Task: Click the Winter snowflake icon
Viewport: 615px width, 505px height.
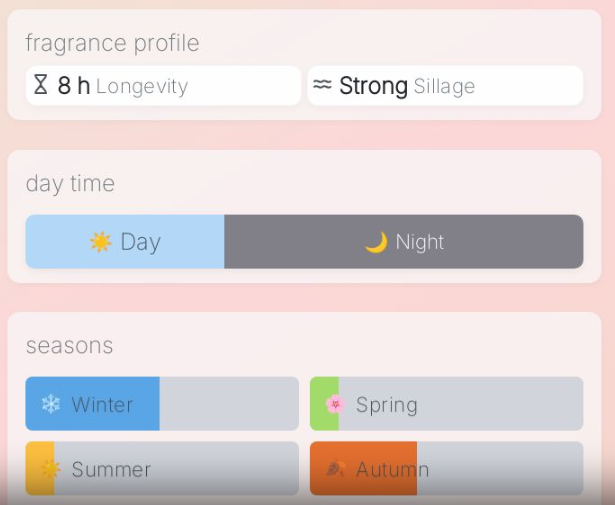Action: pos(50,404)
